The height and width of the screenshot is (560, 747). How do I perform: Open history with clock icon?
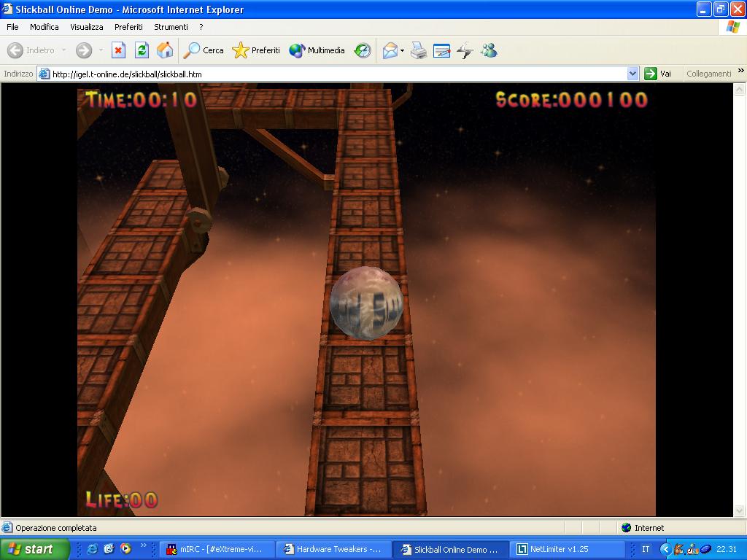(363, 50)
